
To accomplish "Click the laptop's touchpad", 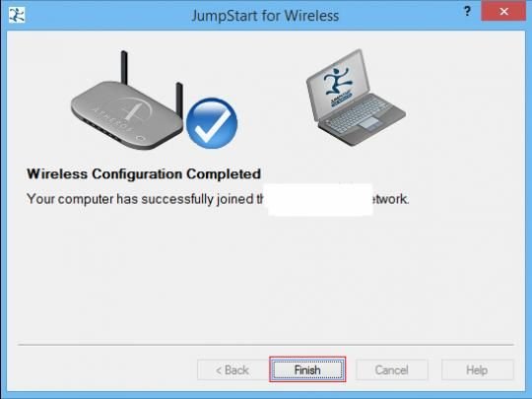I will click(x=369, y=122).
